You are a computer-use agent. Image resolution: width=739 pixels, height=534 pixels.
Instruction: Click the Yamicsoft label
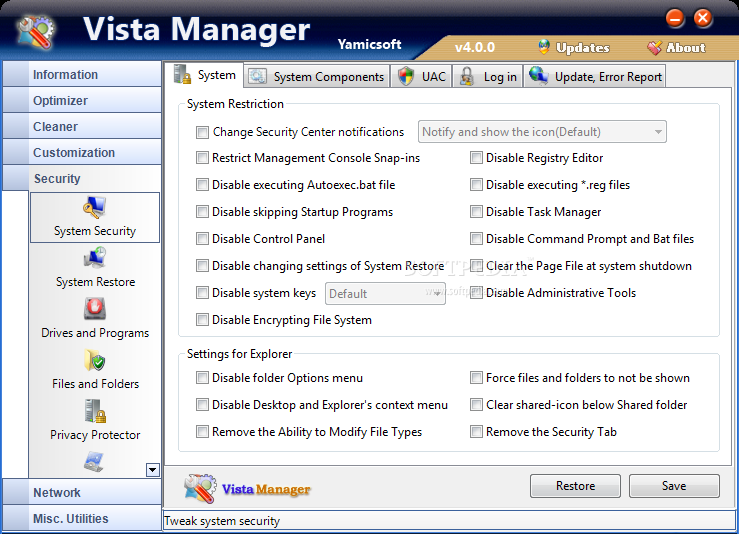point(370,44)
